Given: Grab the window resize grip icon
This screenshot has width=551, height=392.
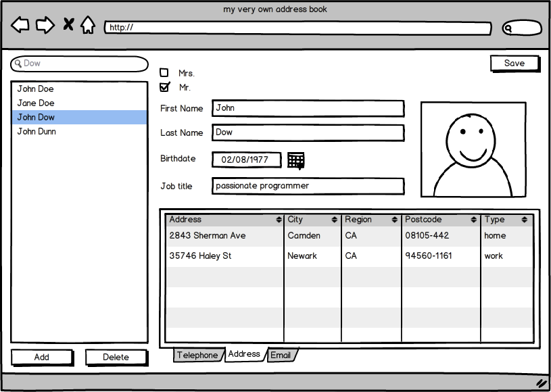Looking at the screenshot, I should point(541,383).
